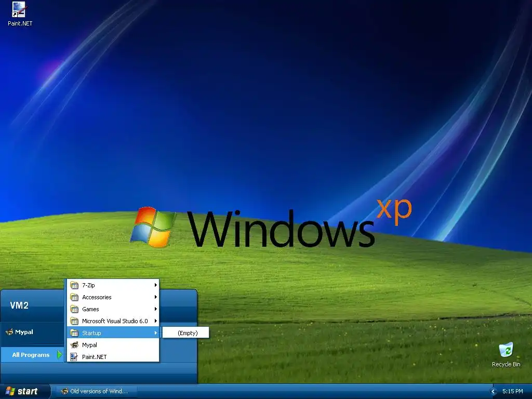Launch Mypal from the All Programs list

(x=113, y=345)
